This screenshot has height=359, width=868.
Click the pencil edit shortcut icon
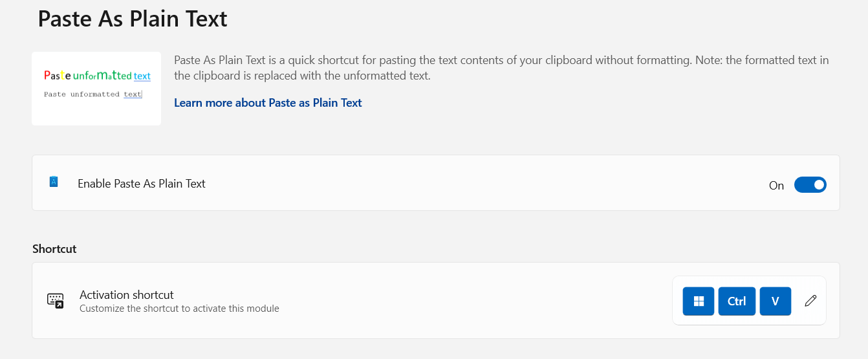pyautogui.click(x=810, y=301)
